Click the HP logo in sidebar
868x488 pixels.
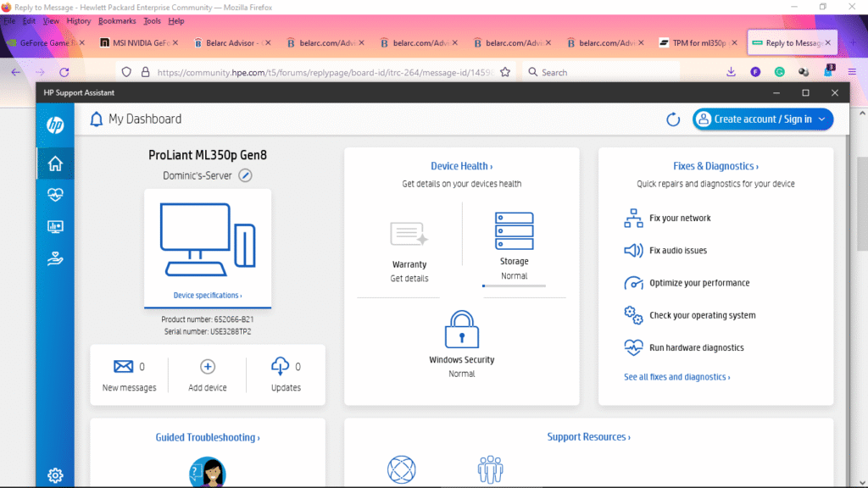pos(55,125)
